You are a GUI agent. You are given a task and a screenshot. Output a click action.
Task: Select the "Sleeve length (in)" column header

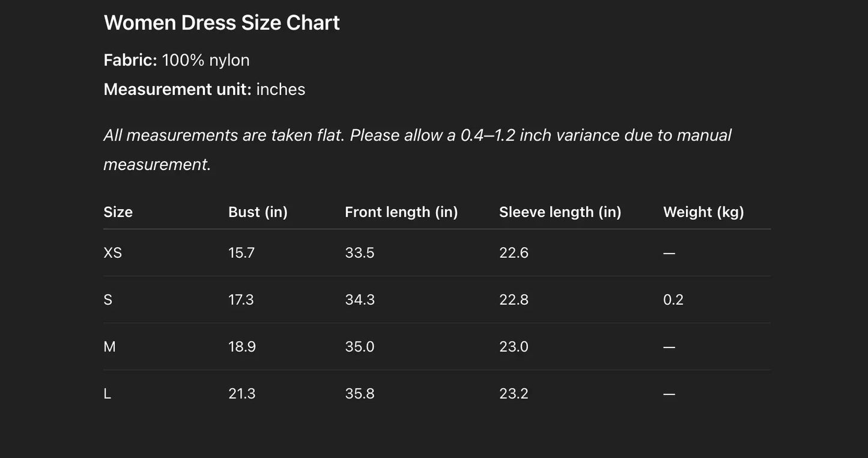560,212
